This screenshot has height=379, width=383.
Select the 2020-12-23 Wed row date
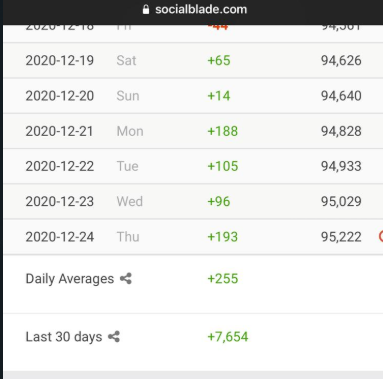tap(60, 201)
